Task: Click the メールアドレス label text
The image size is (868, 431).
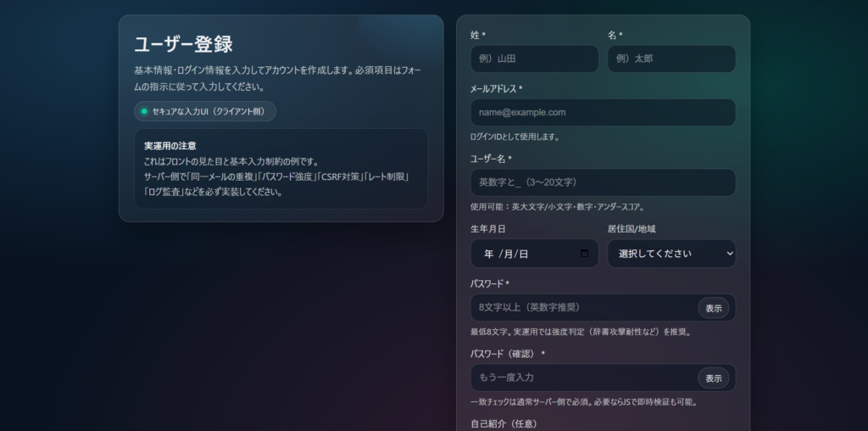Action: pyautogui.click(x=495, y=89)
